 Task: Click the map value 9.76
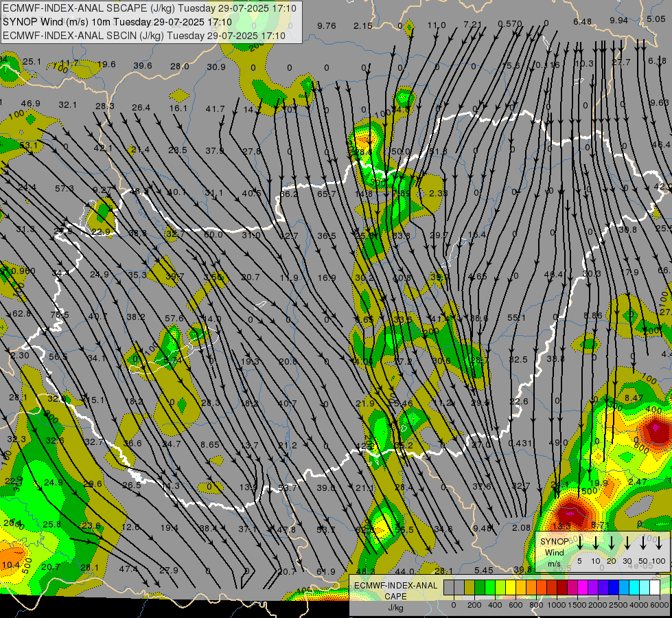click(327, 25)
